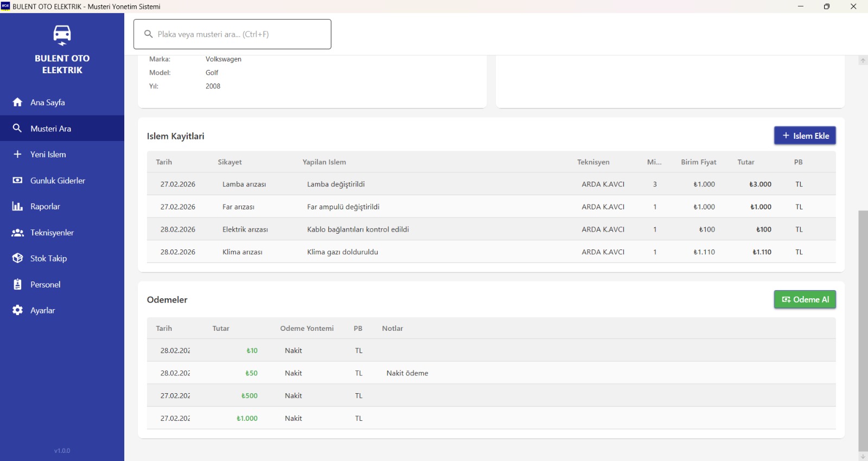Click the people icon for Teknisyenler
Image resolution: width=868 pixels, height=461 pixels.
[17, 233]
